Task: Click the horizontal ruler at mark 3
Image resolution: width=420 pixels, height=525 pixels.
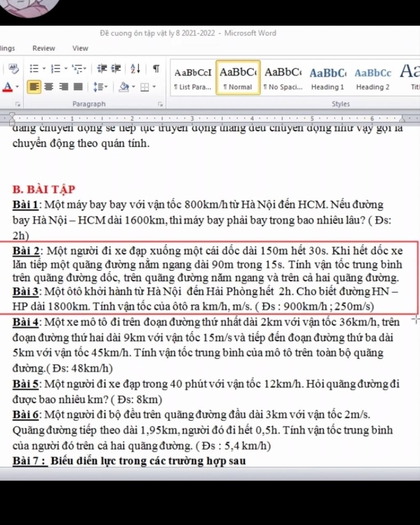Action: 192,119
